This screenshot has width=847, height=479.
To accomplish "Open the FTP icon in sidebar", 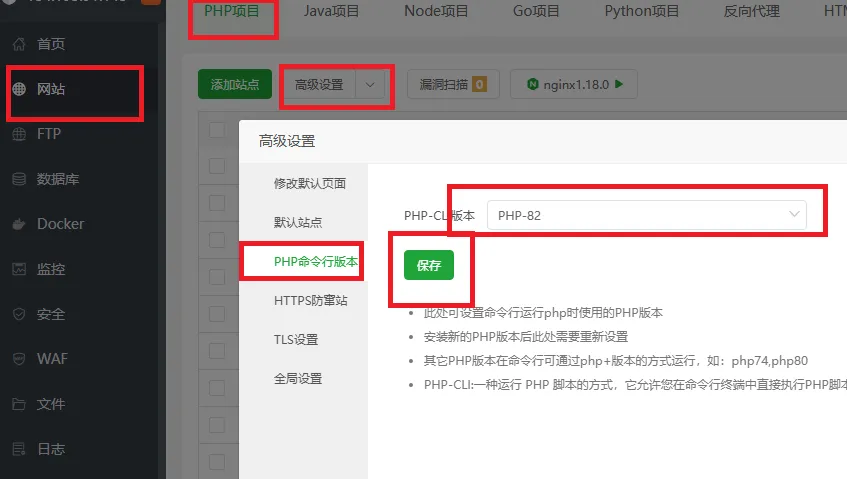I will (19, 134).
